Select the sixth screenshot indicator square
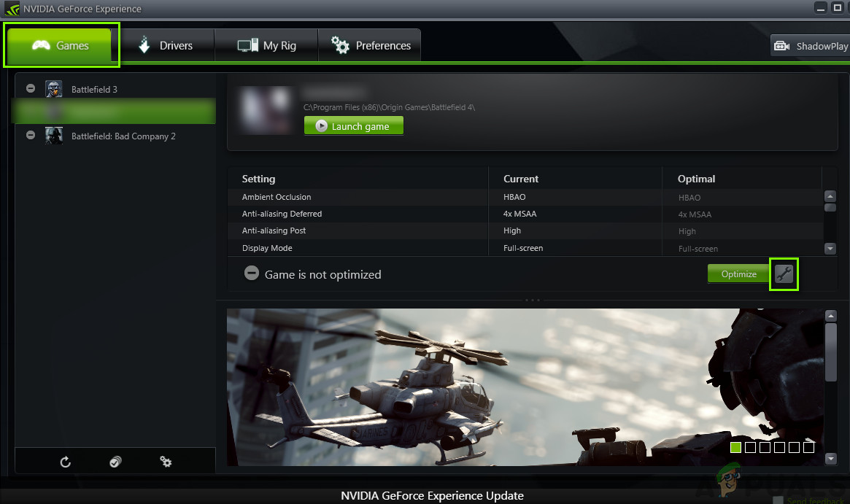Image resolution: width=850 pixels, height=504 pixels. point(809,447)
